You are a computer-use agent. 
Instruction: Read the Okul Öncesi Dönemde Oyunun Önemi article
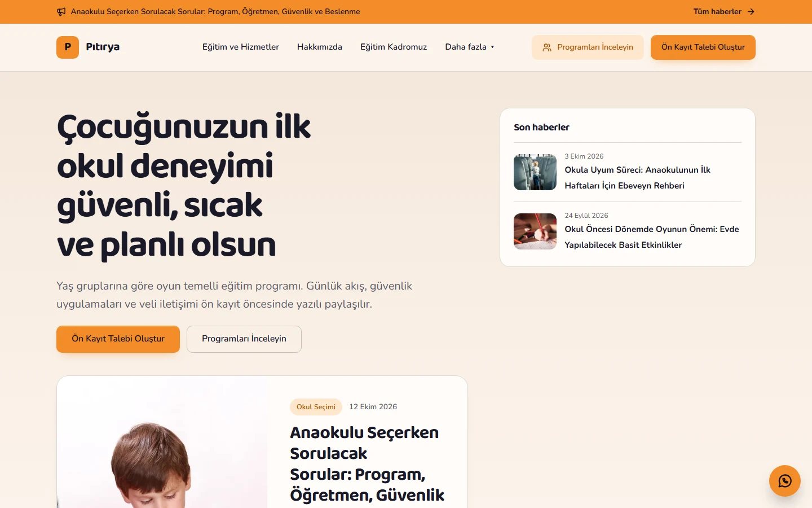(x=652, y=237)
